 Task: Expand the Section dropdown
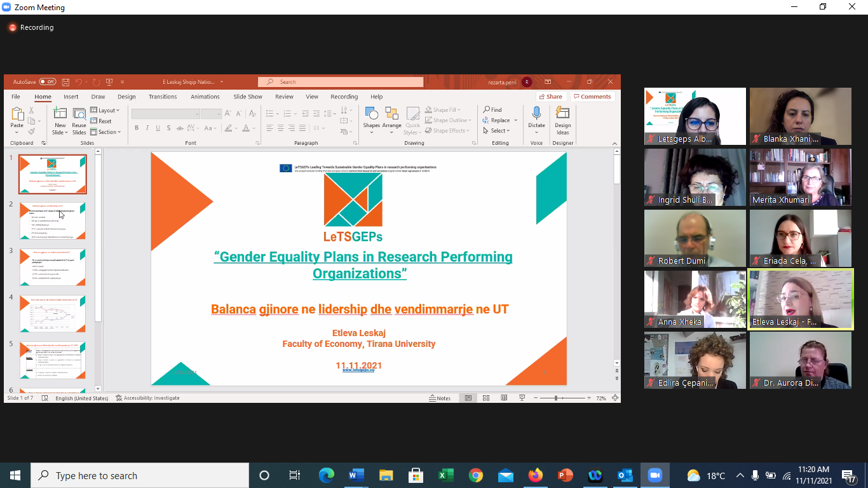pyautogui.click(x=105, y=132)
